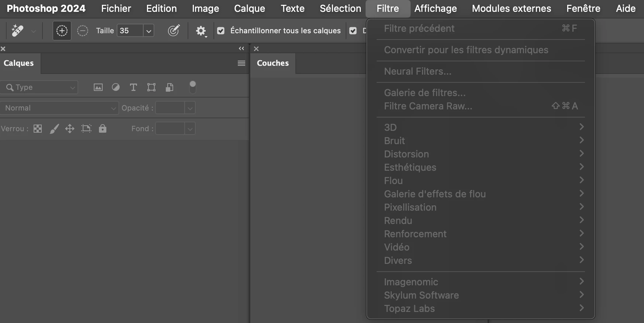The image size is (644, 323).
Task: Close the open Filtre menu
Action: pos(388,8)
